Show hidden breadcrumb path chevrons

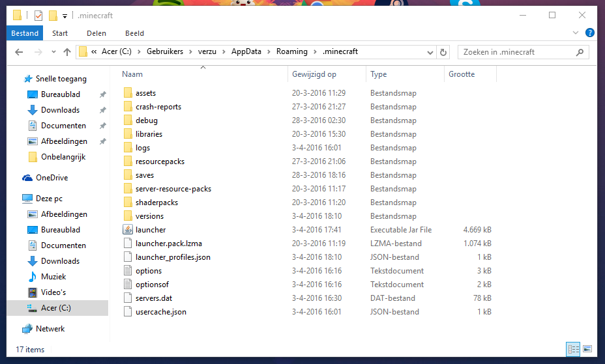94,51
